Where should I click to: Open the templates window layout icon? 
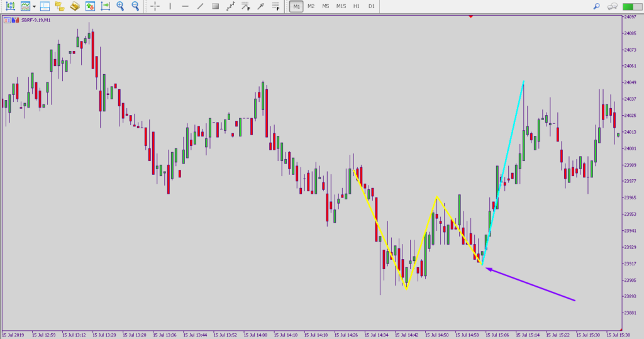45,6
